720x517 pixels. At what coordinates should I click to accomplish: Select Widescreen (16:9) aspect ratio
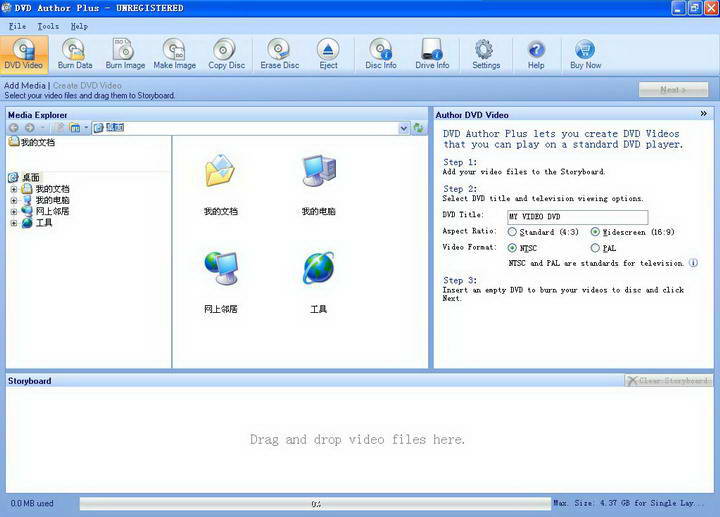point(595,232)
